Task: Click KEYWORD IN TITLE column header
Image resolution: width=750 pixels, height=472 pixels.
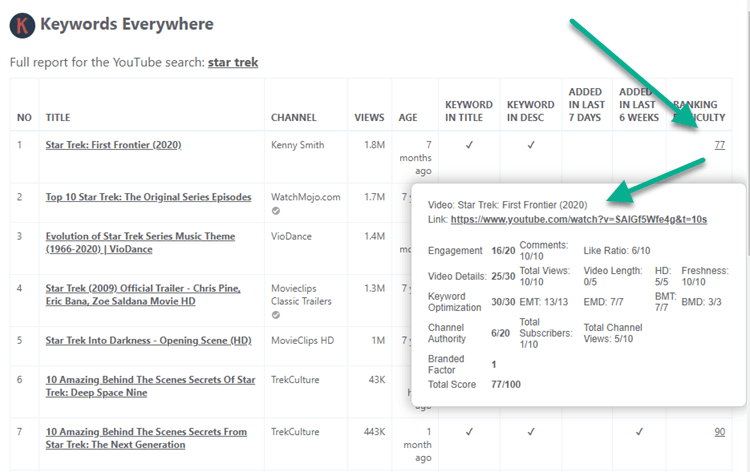Action: point(469,111)
